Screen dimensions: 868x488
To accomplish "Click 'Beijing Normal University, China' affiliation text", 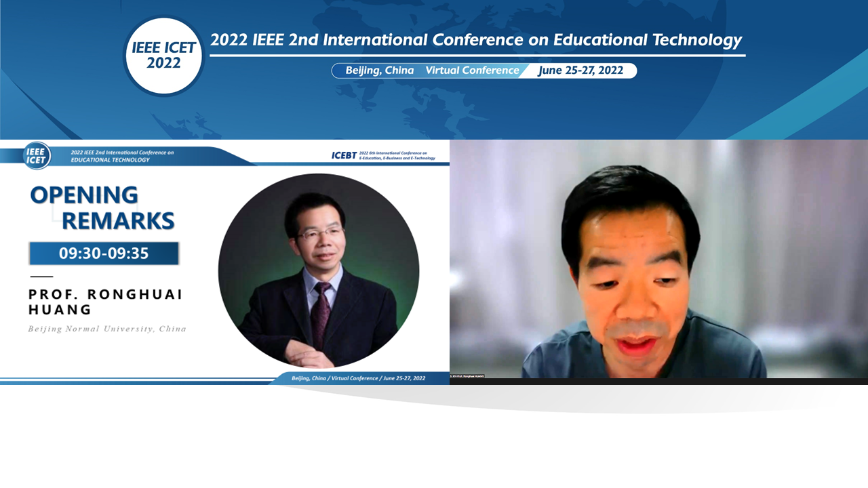I will [x=107, y=329].
